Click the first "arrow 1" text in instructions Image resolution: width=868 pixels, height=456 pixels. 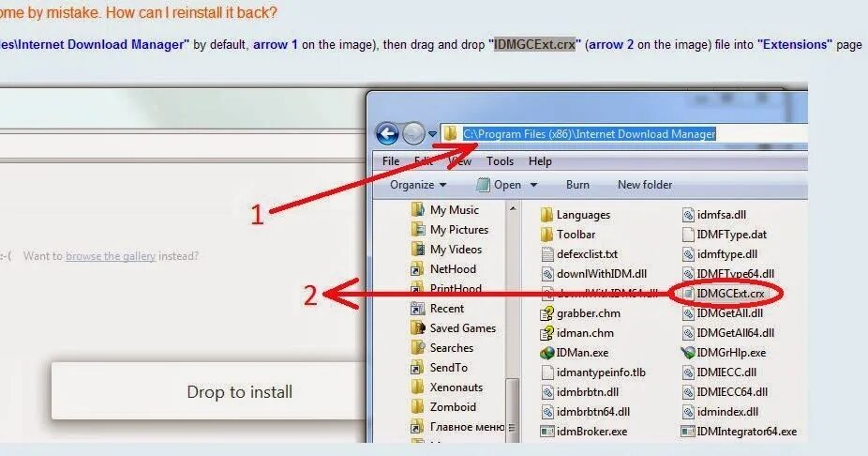coord(276,44)
